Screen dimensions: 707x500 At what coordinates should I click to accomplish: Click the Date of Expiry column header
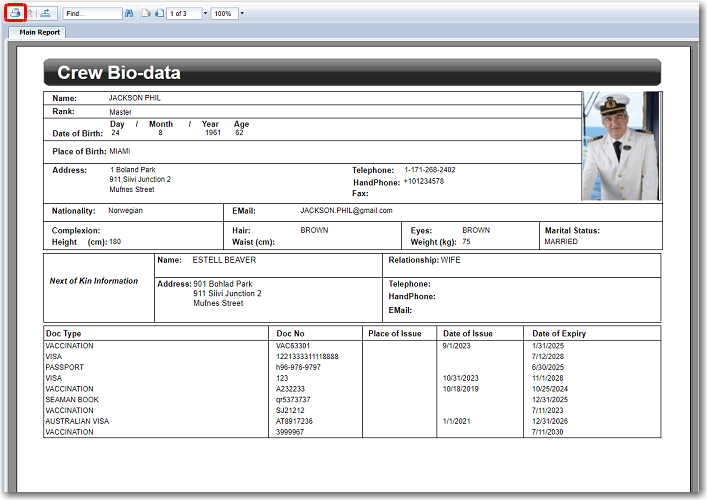(559, 333)
